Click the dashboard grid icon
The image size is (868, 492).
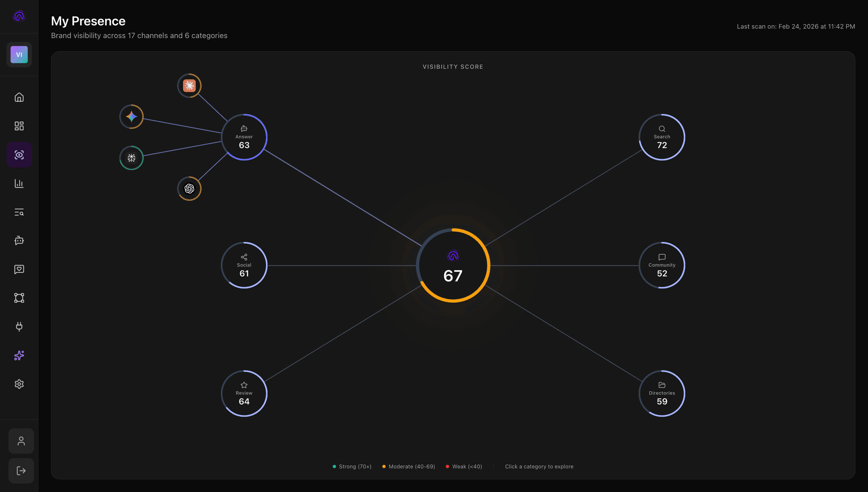(19, 126)
